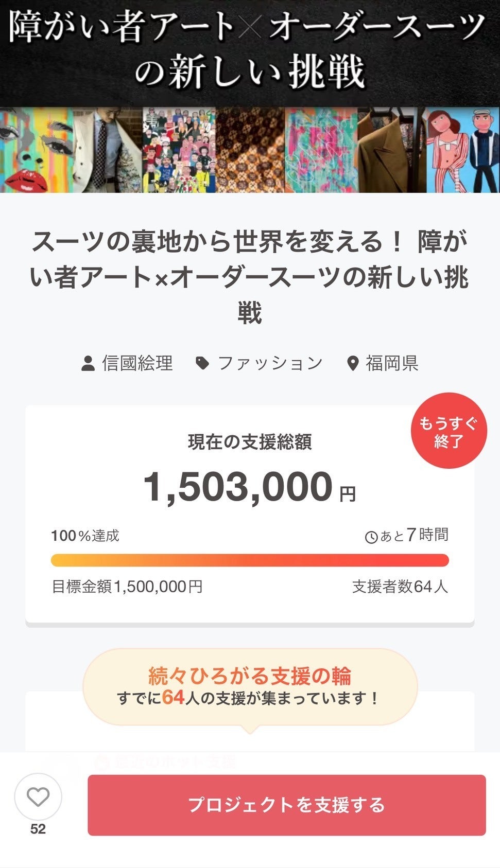
Task: Open the author name 信國絵理
Action: tap(137, 363)
